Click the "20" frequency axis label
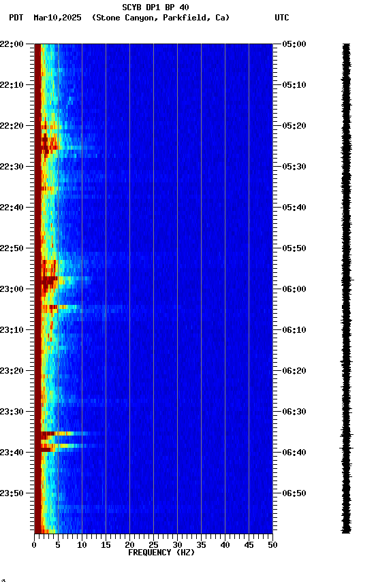This screenshot has width=376, height=588. point(129,545)
